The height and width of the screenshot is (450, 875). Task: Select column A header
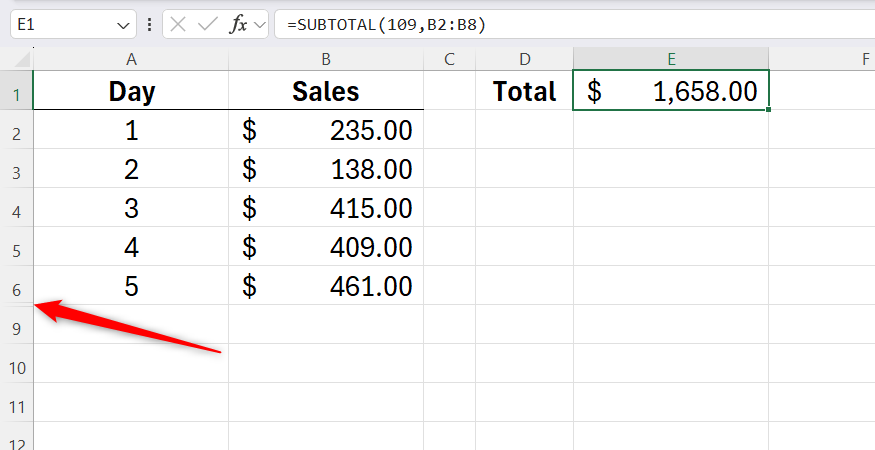tap(131, 59)
